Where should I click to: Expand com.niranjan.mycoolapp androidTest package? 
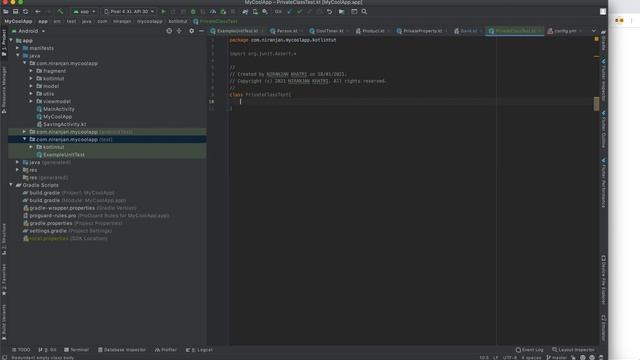click(24, 132)
